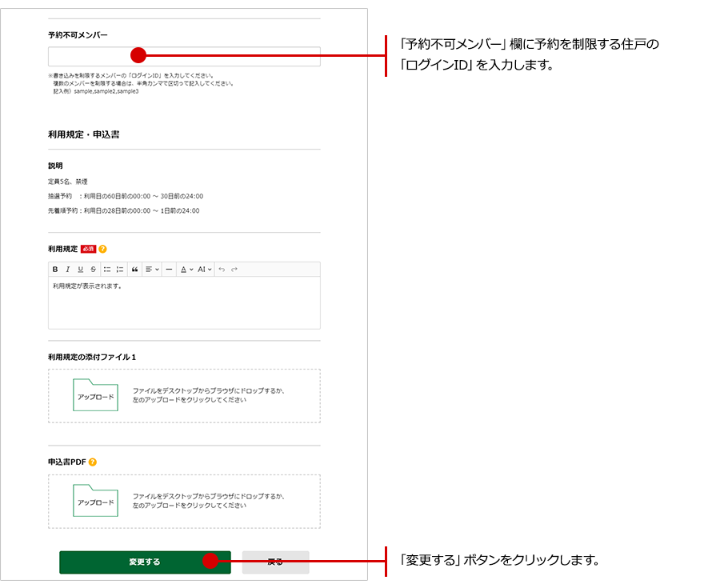Open the font color dropdown
Image resolution: width=720 pixels, height=588 pixels.
point(185,270)
